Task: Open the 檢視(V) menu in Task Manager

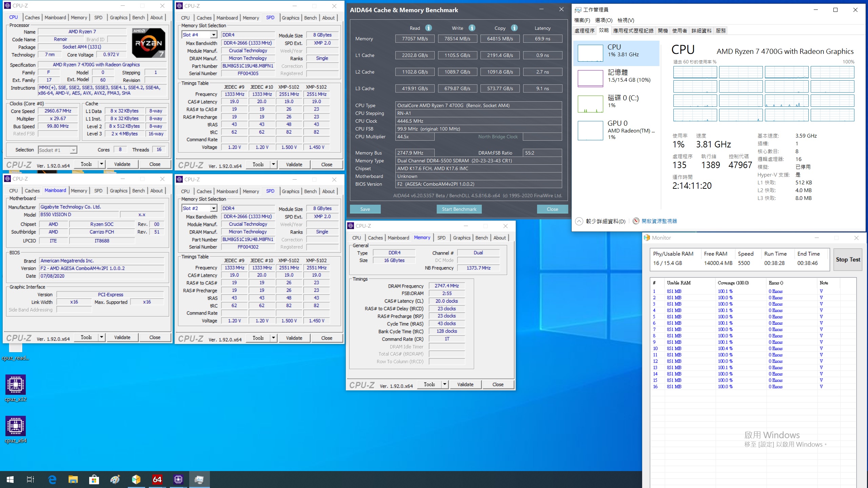Action: pos(626,20)
